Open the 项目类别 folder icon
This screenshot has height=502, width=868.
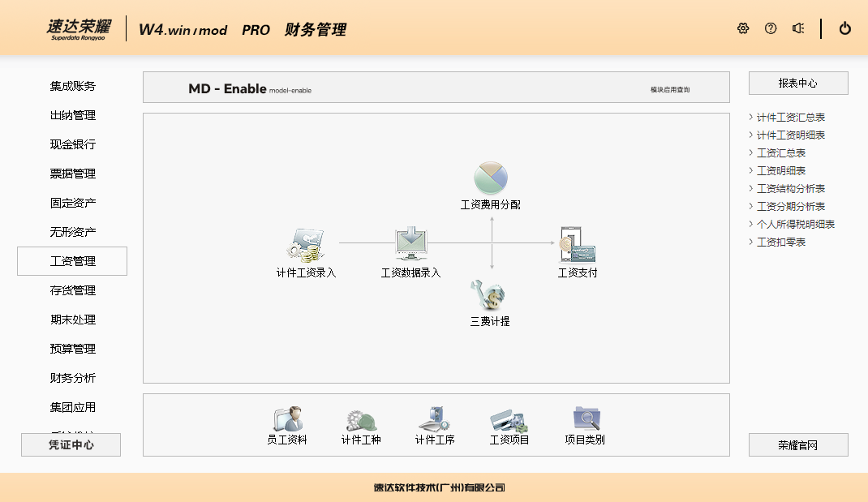(x=585, y=419)
